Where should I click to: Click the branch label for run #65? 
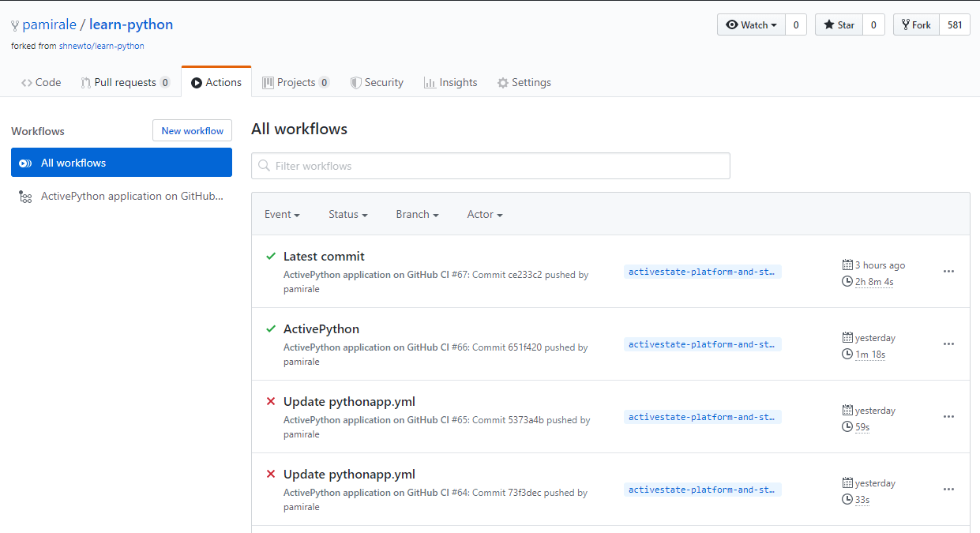(x=702, y=417)
